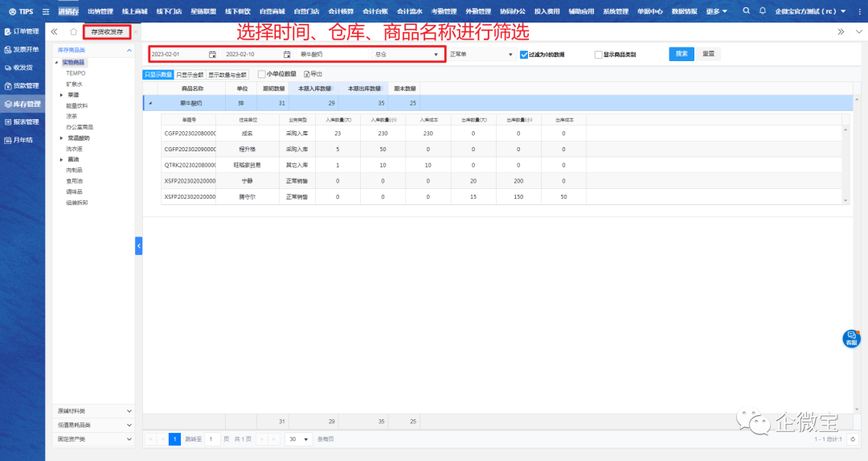Uncheck the 过滤为0的数据 checkbox
The image size is (868, 461).
(524, 55)
